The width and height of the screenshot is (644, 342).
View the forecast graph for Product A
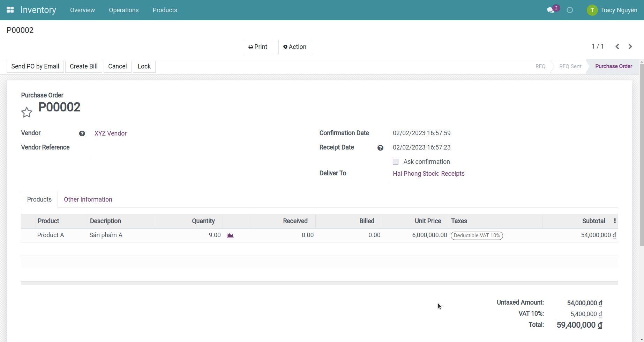[230, 235]
